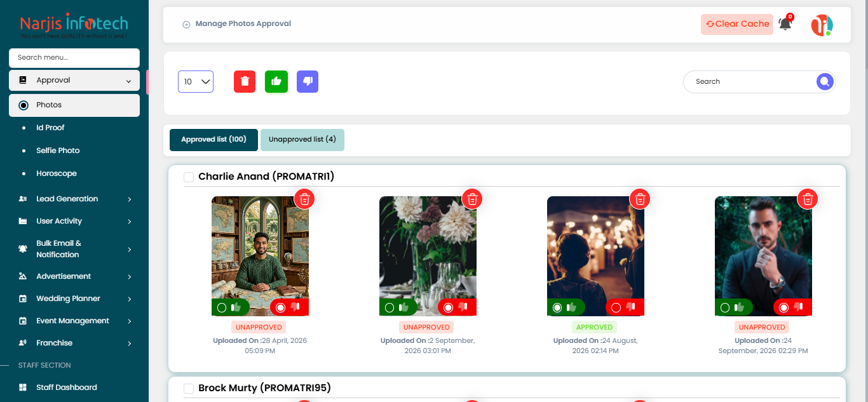Open Id Proof in sidebar
This screenshot has width=868, height=402.
(x=50, y=128)
